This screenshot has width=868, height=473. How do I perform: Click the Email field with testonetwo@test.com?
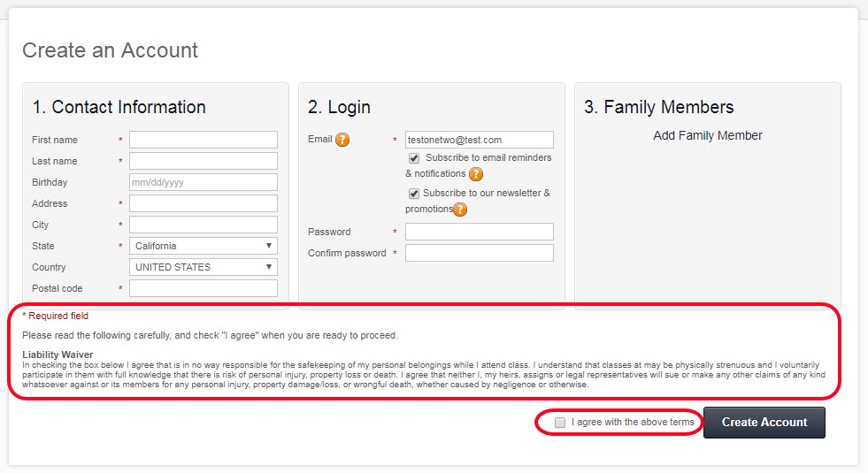(x=479, y=140)
